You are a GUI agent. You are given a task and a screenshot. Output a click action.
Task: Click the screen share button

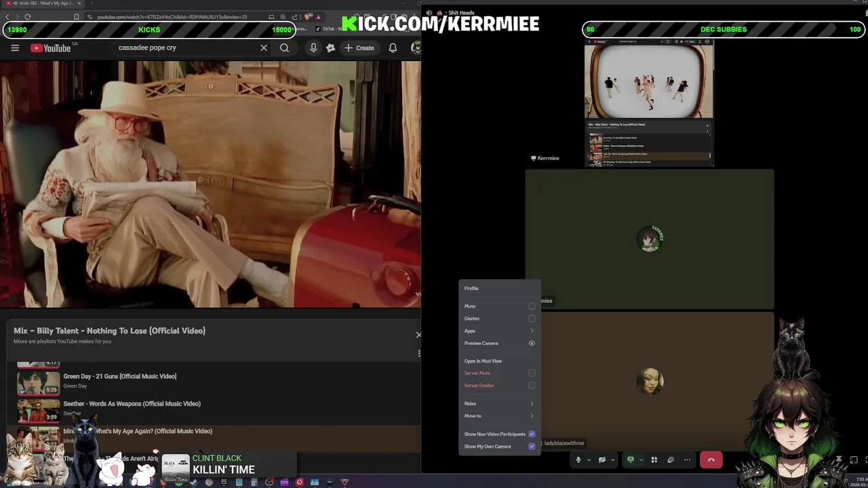(x=631, y=460)
